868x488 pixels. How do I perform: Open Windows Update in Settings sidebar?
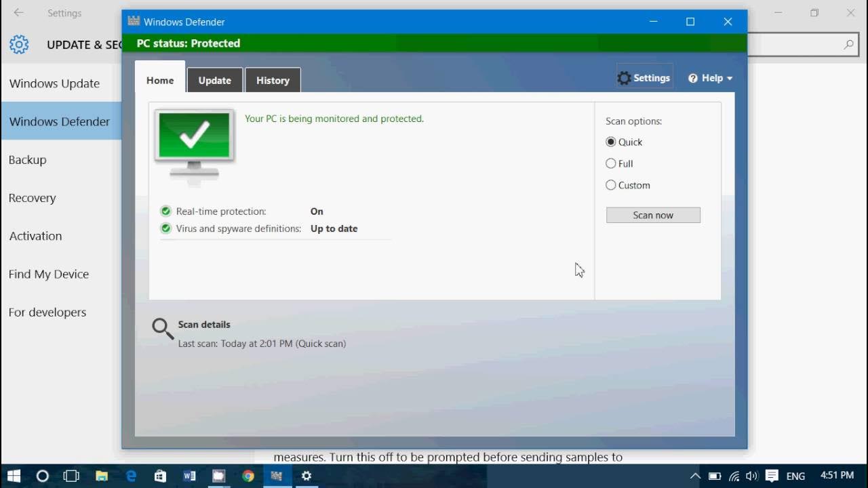(61, 83)
